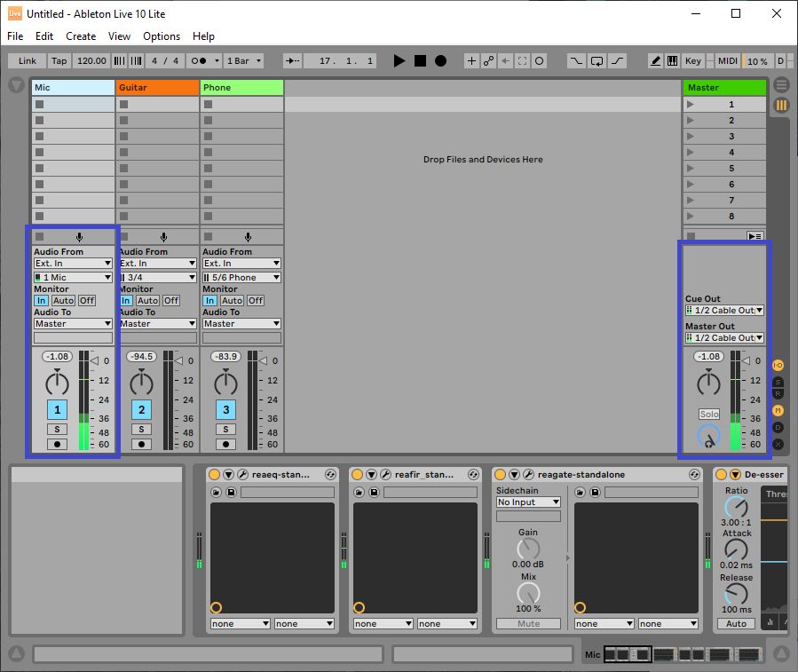The height and width of the screenshot is (672, 798).
Task: Set Mic track monitor to Auto
Action: point(64,301)
